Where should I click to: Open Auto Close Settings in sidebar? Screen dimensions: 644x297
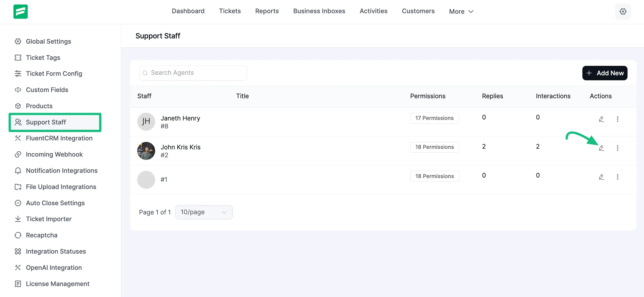[55, 203]
